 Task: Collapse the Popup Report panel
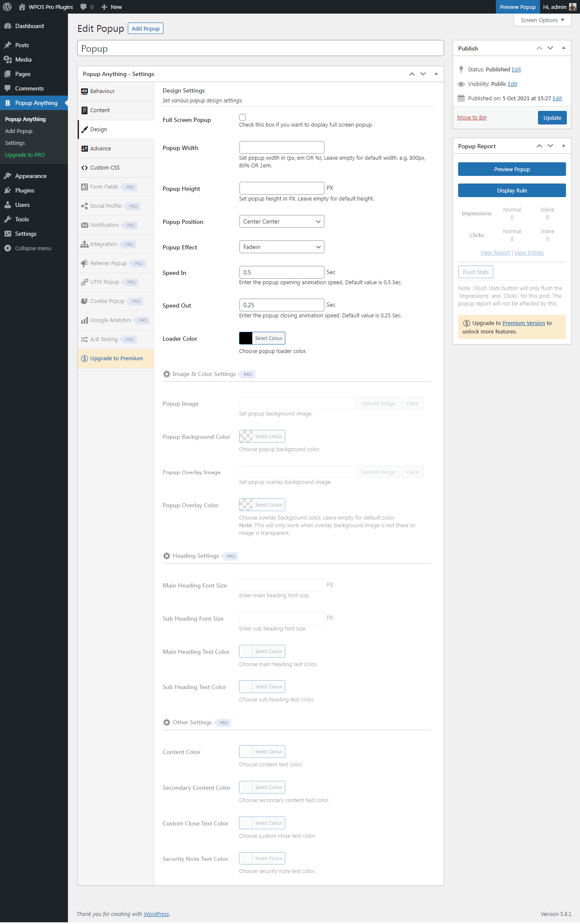click(x=563, y=146)
